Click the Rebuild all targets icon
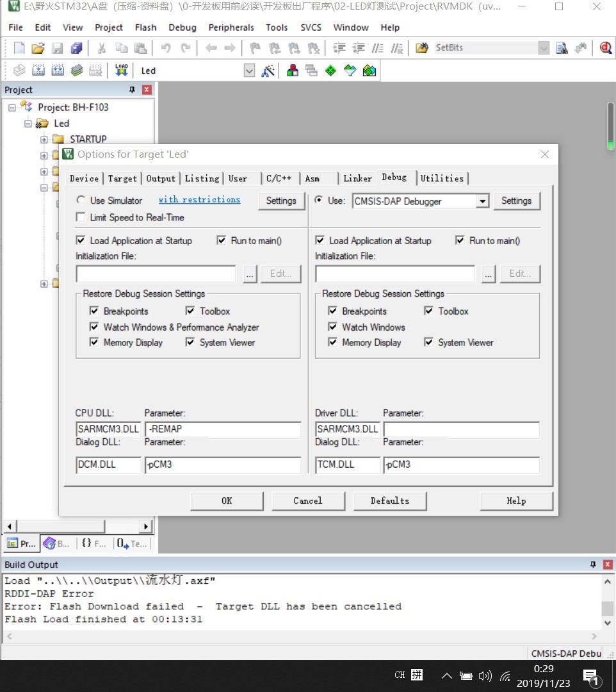The width and height of the screenshot is (616, 692). [x=58, y=70]
